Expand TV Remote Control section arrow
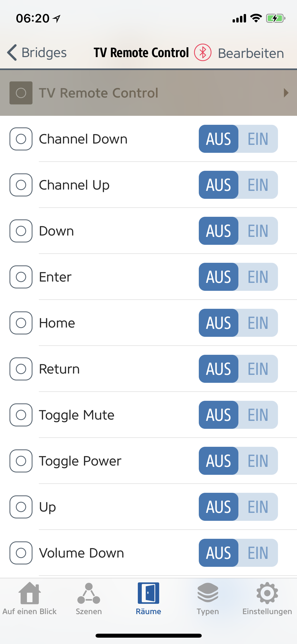Viewport: 297px width, 644px height. coord(286,93)
